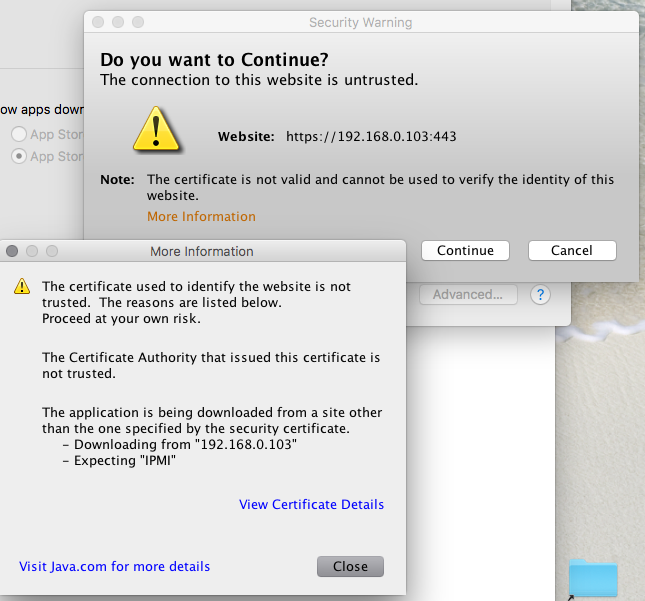
Task: Click the large yellow warning triangle icon
Action: (x=156, y=128)
